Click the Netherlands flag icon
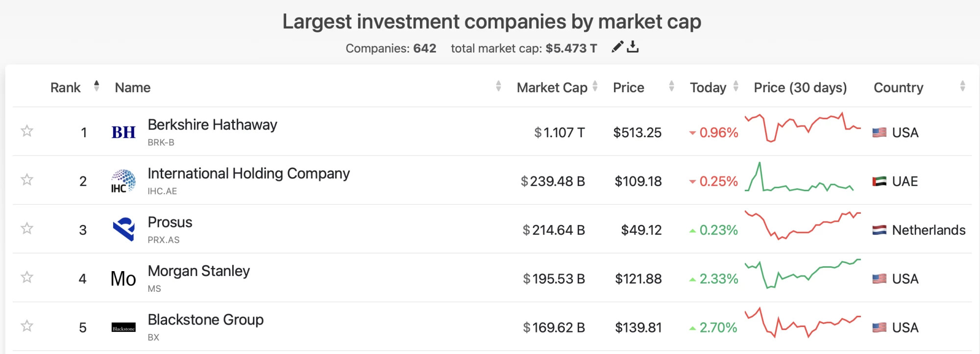 [880, 230]
